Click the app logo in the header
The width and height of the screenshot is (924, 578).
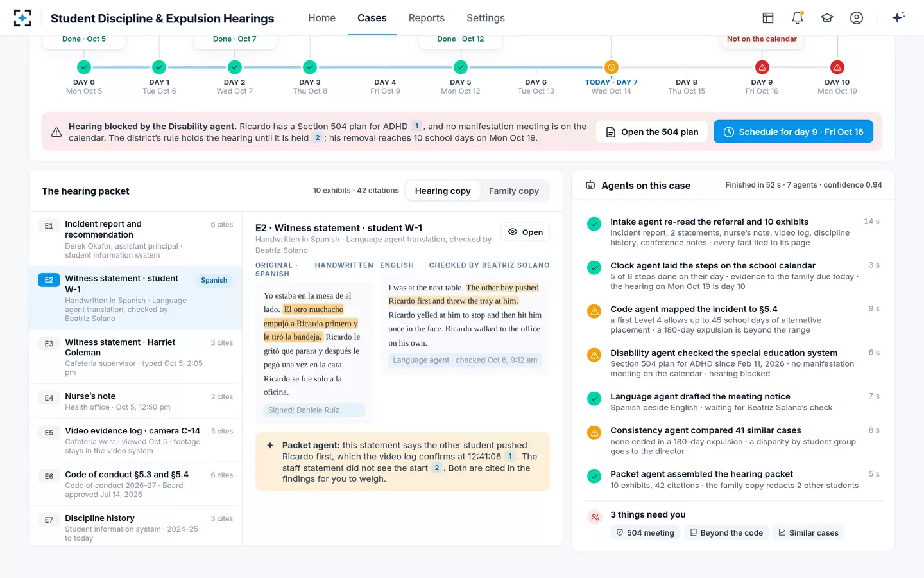point(22,18)
